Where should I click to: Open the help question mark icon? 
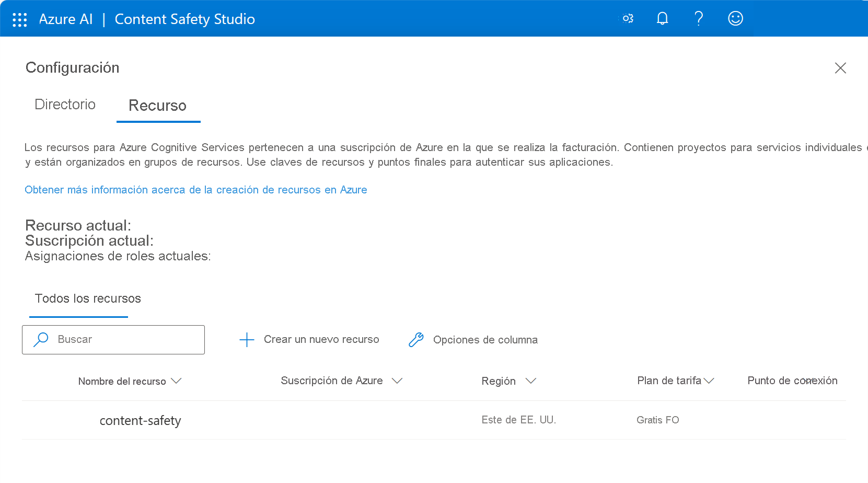(699, 19)
